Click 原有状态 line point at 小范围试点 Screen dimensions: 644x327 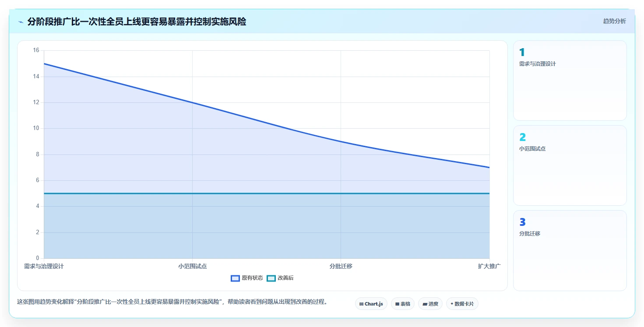coord(192,102)
